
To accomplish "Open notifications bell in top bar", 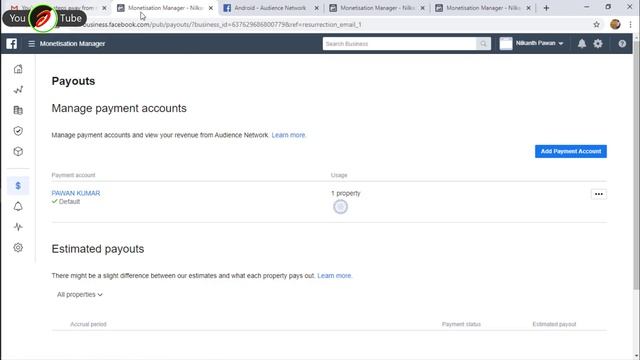I will tap(582, 44).
